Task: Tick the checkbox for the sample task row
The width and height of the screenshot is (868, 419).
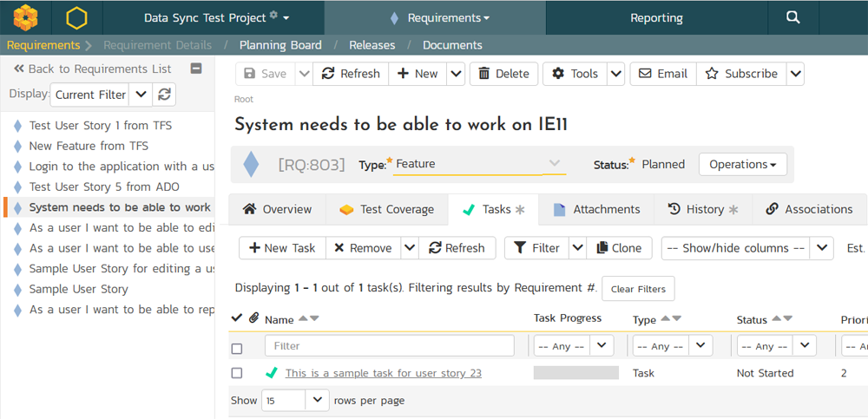Action: tap(237, 373)
